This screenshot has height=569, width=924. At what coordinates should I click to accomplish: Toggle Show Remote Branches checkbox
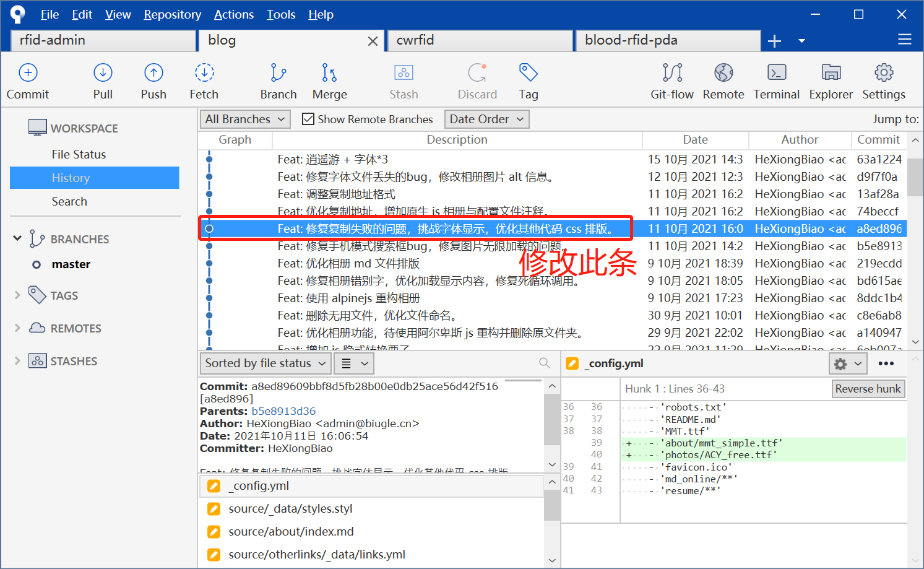pyautogui.click(x=308, y=119)
